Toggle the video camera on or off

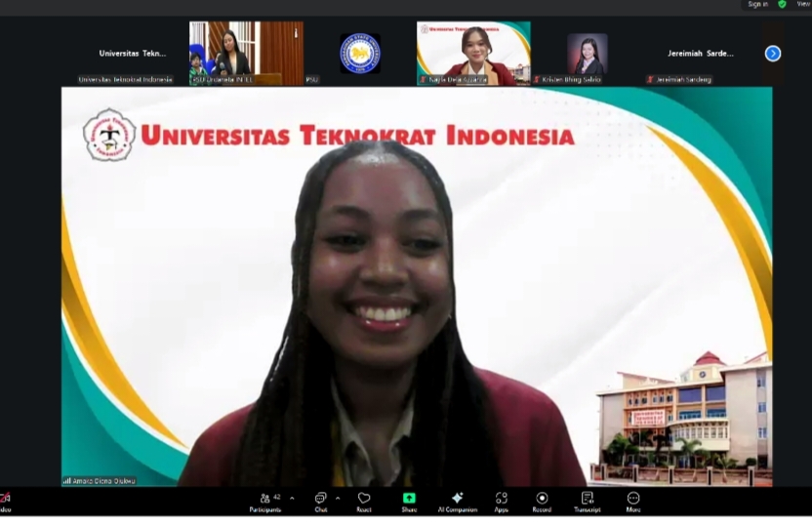pyautogui.click(x=5, y=501)
